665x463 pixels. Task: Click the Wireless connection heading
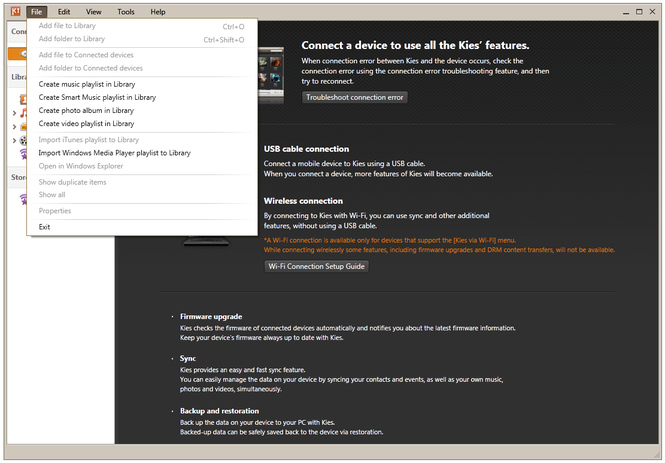[x=303, y=201]
